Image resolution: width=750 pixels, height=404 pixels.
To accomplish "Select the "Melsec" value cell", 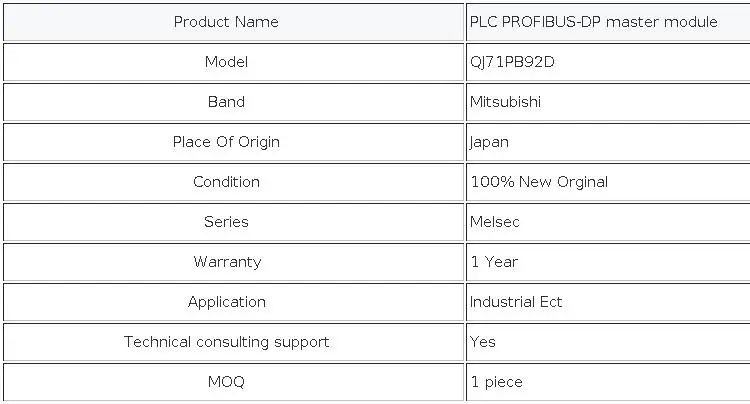I will pyautogui.click(x=495, y=222).
